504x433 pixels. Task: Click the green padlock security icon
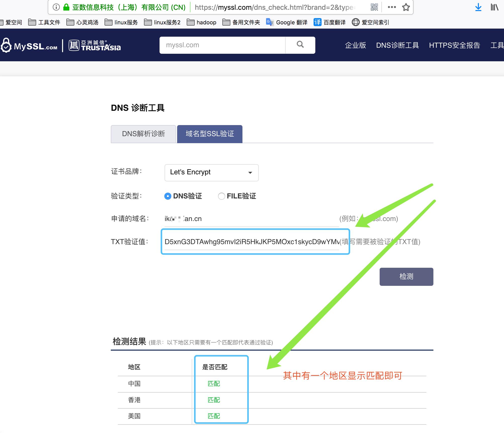tap(66, 7)
